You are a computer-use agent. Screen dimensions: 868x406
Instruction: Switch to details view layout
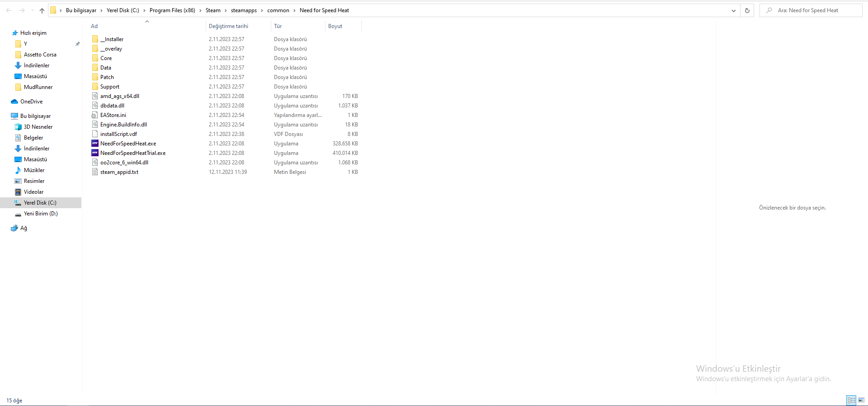pyautogui.click(x=852, y=400)
